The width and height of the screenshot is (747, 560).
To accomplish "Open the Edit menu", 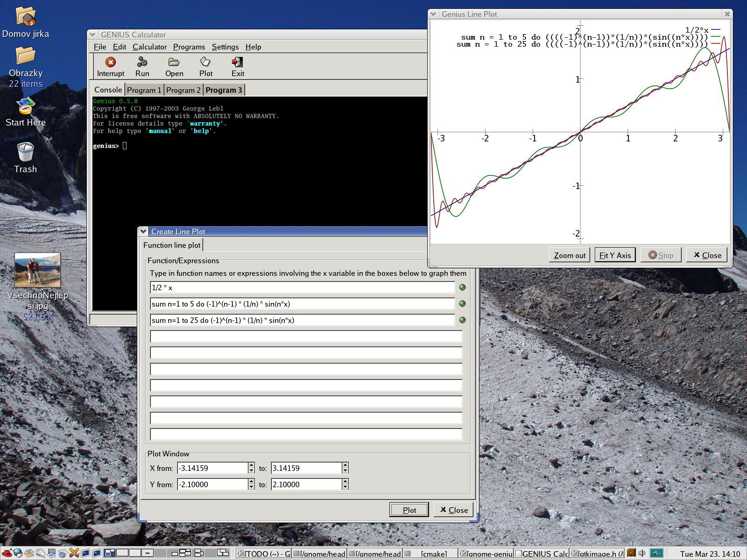I will coord(120,47).
